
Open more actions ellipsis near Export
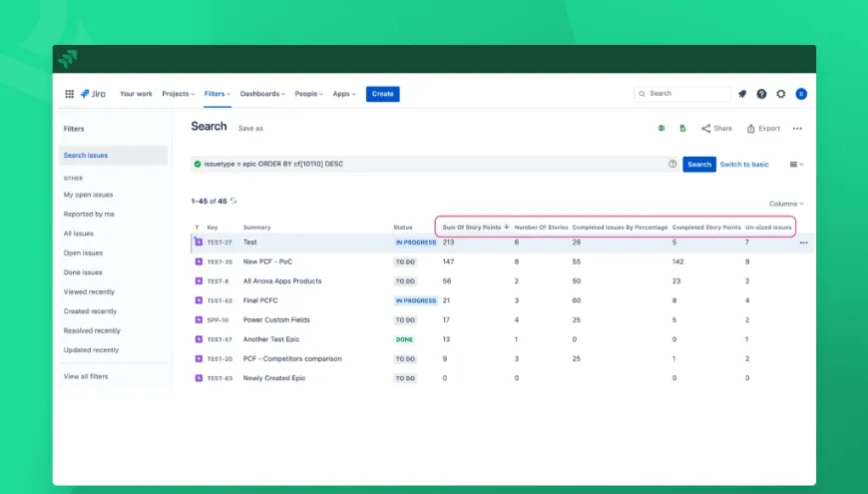(x=797, y=129)
